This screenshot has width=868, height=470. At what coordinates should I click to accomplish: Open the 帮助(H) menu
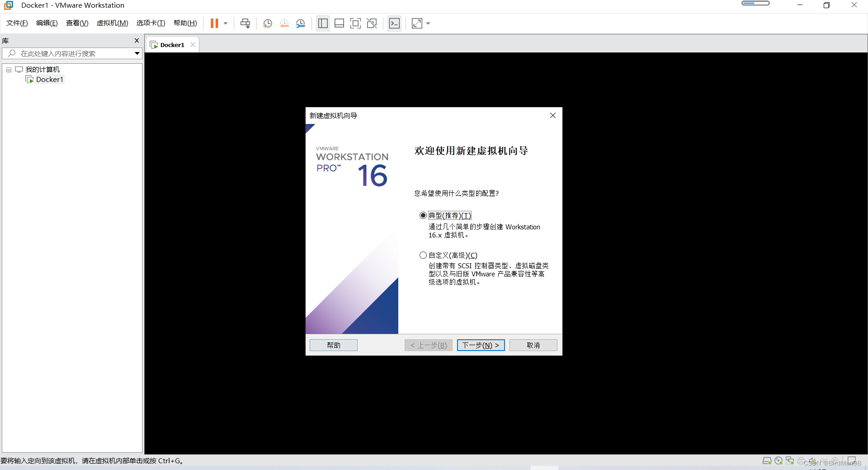tap(185, 23)
